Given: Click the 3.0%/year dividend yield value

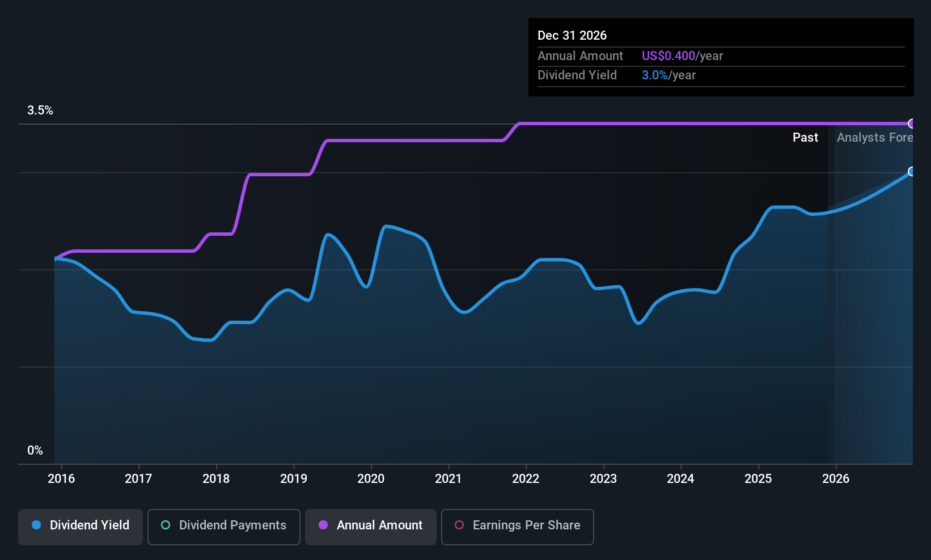Looking at the screenshot, I should 668,75.
